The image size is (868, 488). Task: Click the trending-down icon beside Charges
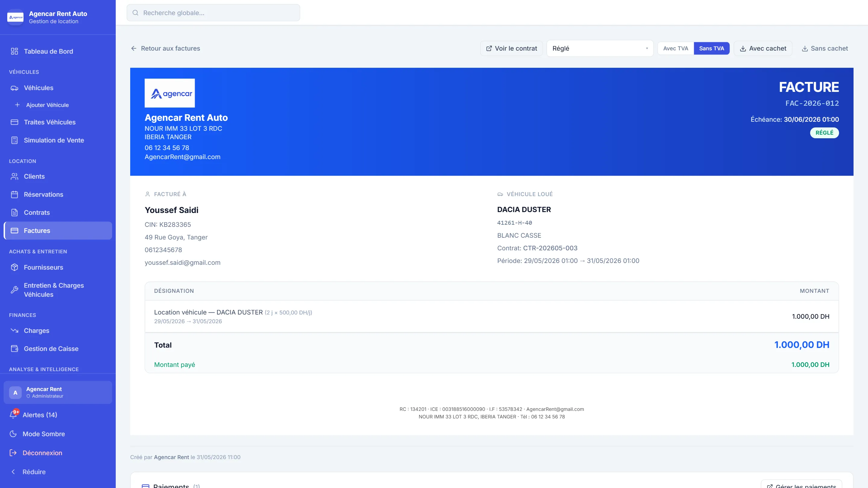[x=14, y=331]
